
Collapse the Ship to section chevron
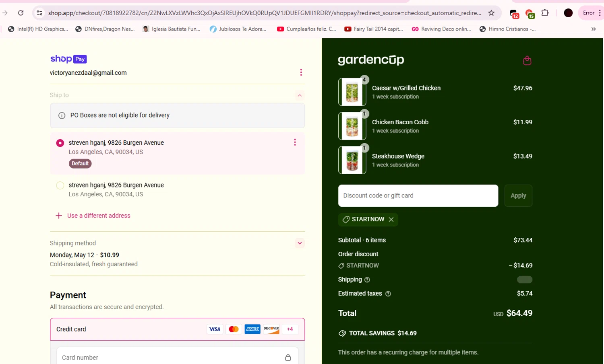click(300, 95)
